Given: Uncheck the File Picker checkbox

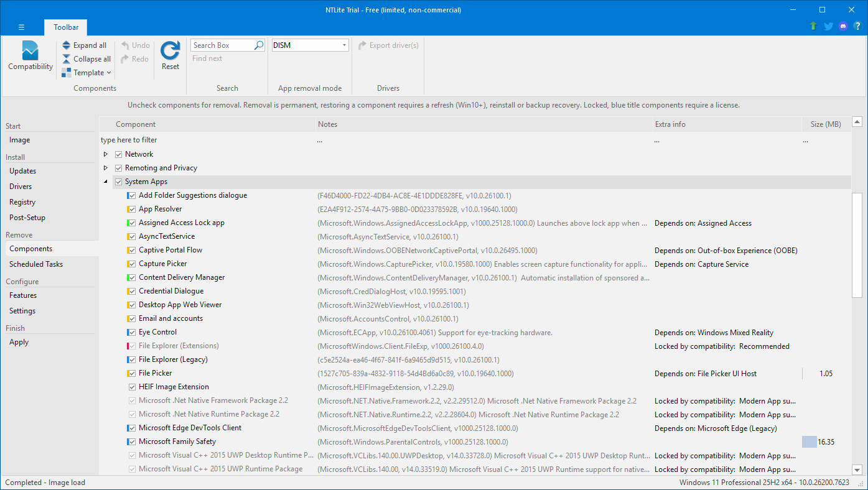Looking at the screenshot, I should (132, 373).
